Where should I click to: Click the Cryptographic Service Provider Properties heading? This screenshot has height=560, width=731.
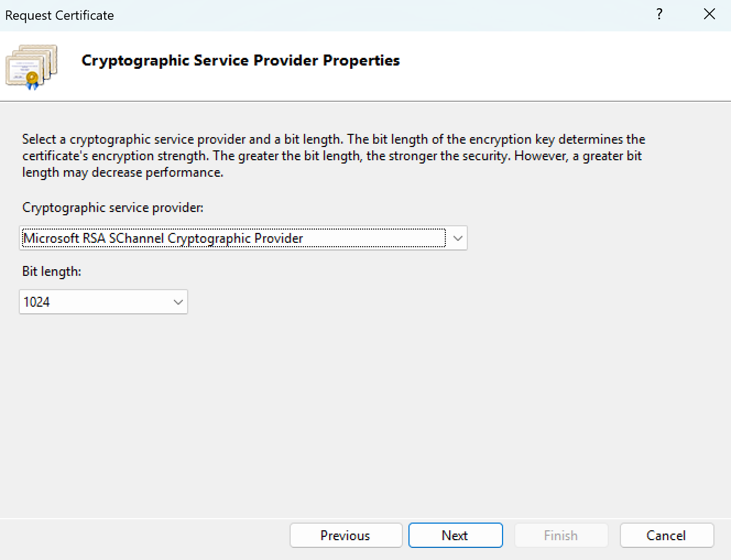[241, 61]
